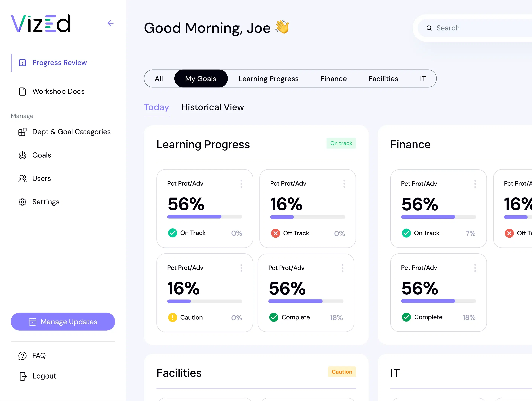
Task: Click the Facilities section heading
Action: pyautogui.click(x=179, y=373)
